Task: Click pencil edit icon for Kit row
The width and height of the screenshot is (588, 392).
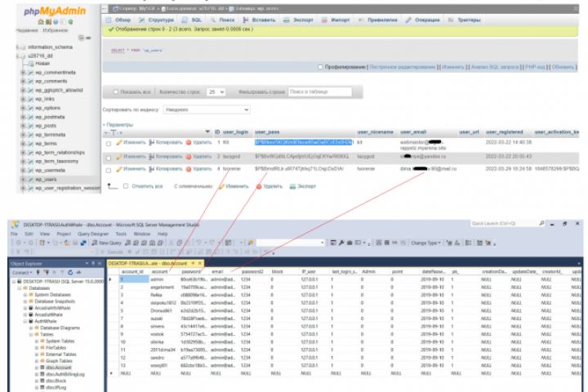Action: pos(119,143)
